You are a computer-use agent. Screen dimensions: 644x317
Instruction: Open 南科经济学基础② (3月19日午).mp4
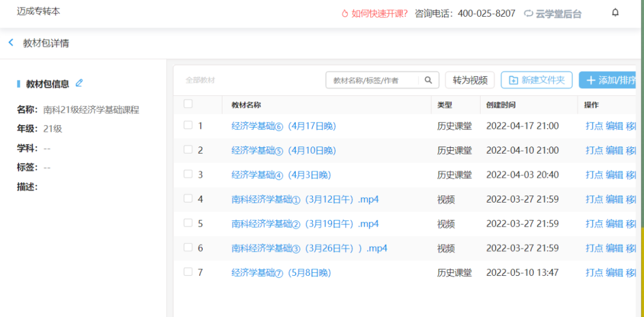coord(305,224)
